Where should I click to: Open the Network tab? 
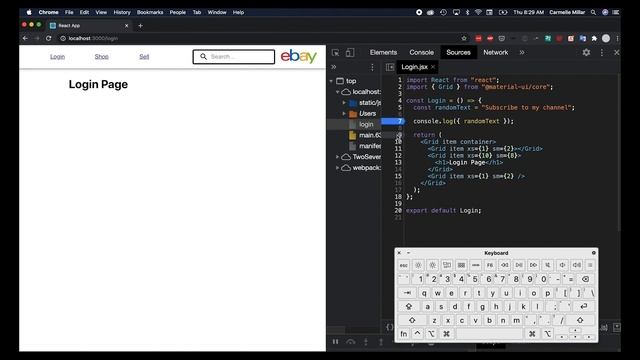496,52
